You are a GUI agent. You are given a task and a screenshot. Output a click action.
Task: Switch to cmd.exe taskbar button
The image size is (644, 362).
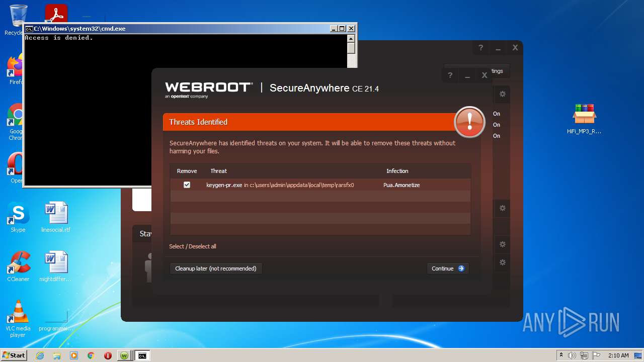coord(142,355)
